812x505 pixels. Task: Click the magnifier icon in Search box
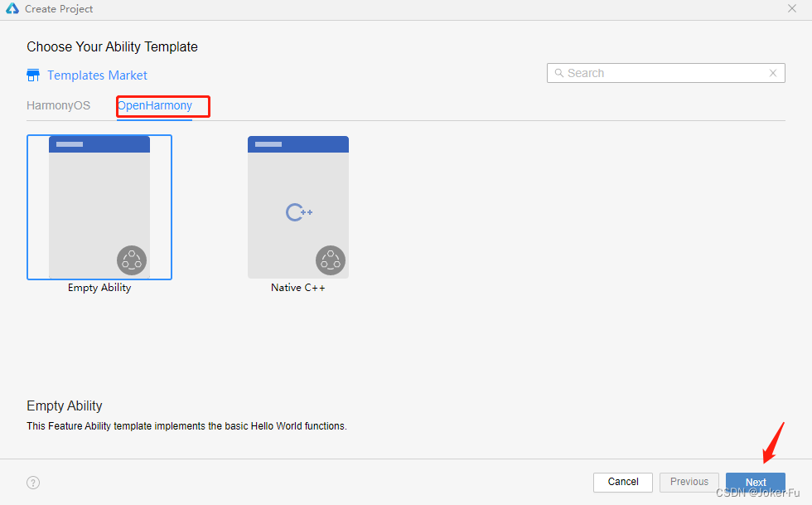(559, 73)
